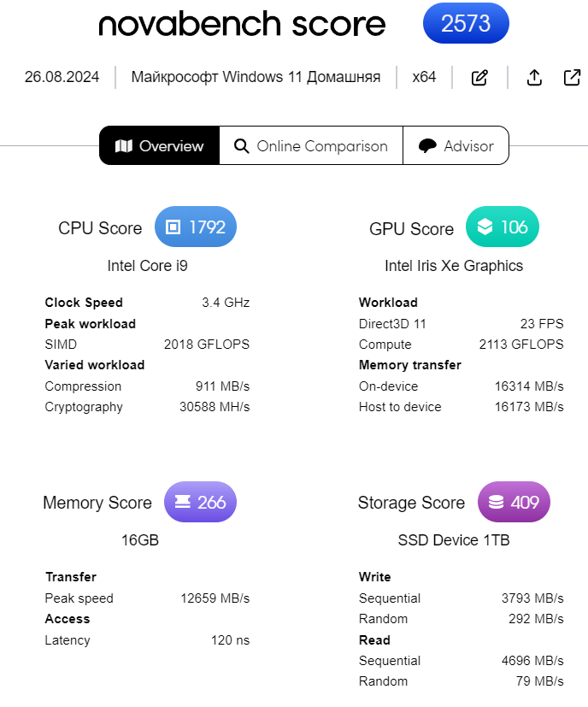The image size is (588, 707).
Task: Click the magnifier icon for Online Comparison
Action: pos(242,146)
